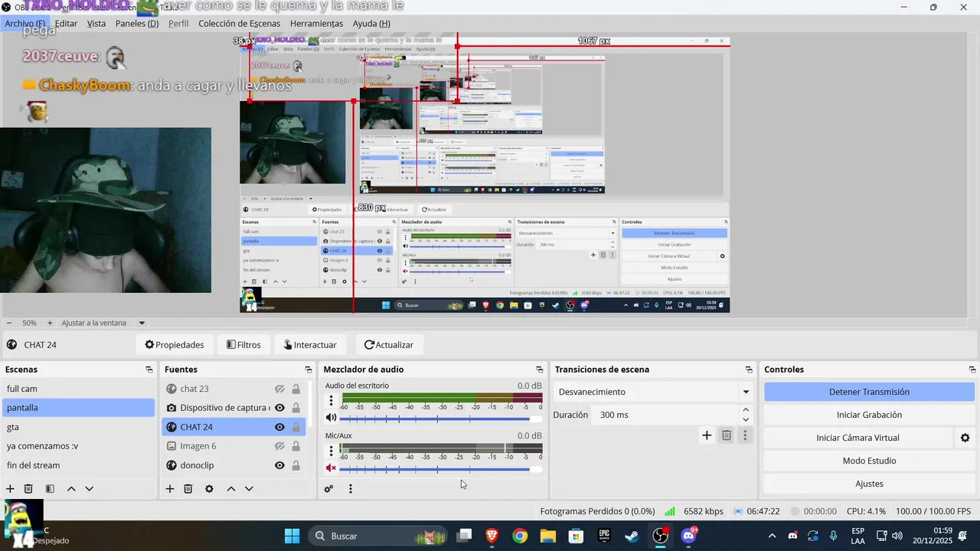Increase transition duration stepper arrow
980x551 pixels.
746,410
